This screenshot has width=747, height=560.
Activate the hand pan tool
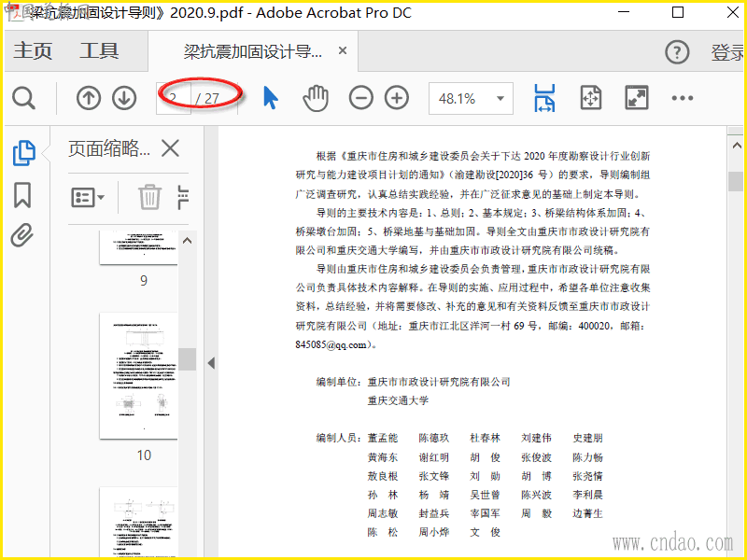click(x=316, y=98)
